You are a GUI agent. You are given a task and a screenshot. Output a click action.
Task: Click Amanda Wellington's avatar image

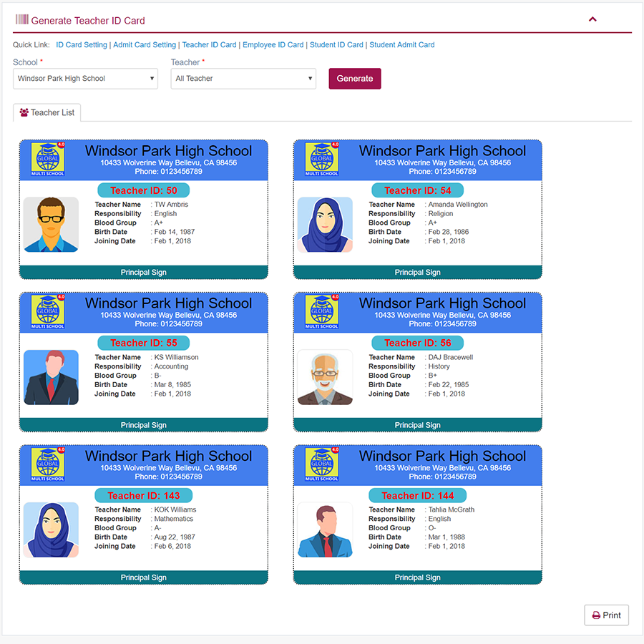coord(325,224)
